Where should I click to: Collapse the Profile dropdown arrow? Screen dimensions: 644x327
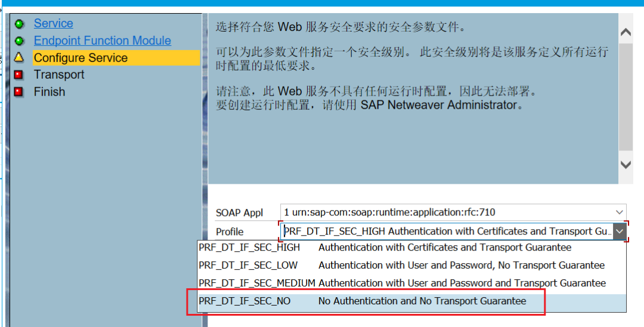tap(620, 232)
